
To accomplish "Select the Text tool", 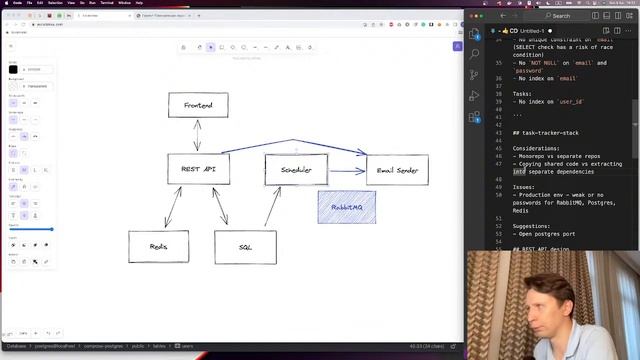I will coord(288,47).
